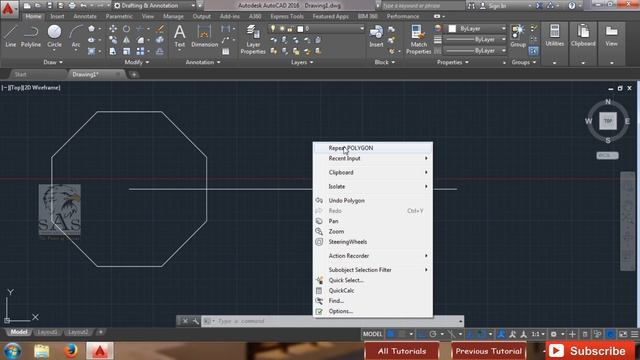Switch to the Annotate ribbon tab
The height and width of the screenshot is (360, 640).
click(85, 16)
